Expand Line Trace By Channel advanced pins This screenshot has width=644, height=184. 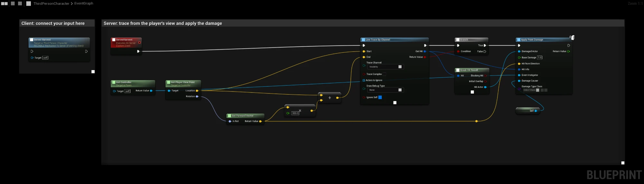[395, 103]
